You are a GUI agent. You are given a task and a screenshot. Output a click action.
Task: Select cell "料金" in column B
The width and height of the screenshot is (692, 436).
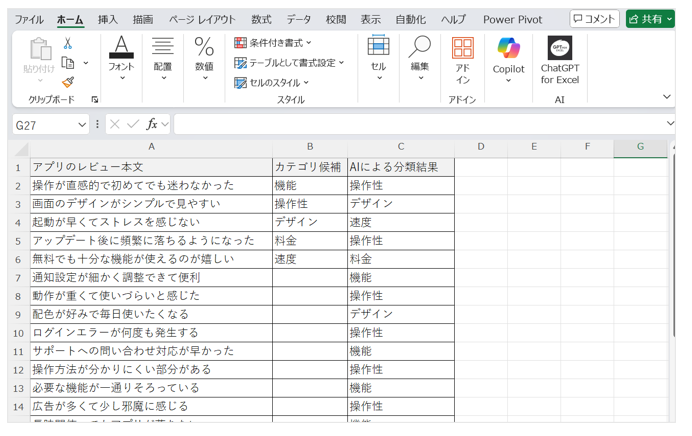310,241
